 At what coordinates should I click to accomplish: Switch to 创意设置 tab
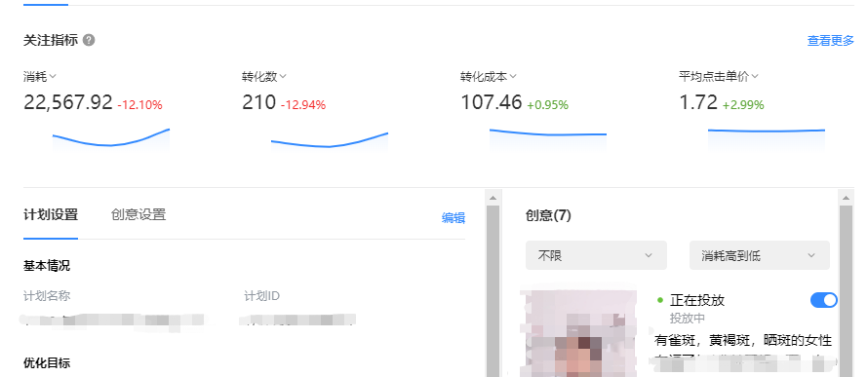coord(138,214)
